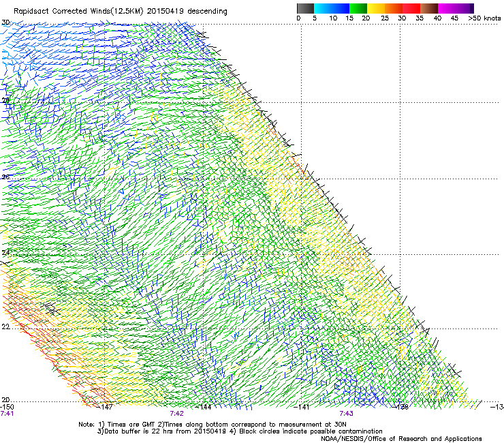
Task: Click the longitude label '-144' at bottom
Action: [204, 407]
